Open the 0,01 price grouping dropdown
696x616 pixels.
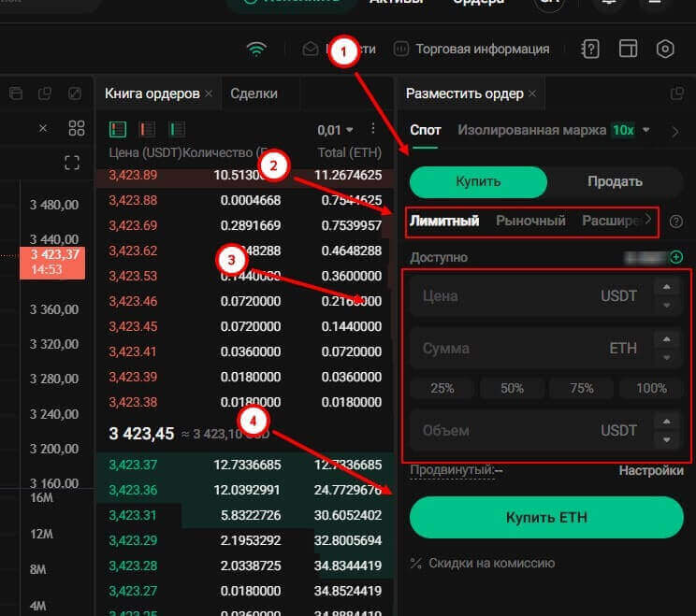click(x=335, y=130)
